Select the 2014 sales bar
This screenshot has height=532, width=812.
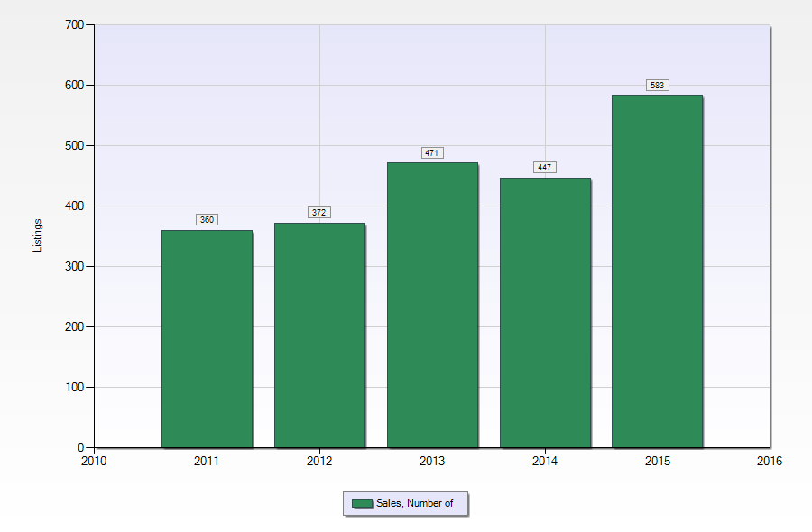pos(545,313)
